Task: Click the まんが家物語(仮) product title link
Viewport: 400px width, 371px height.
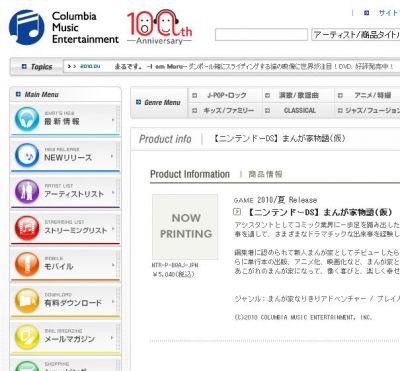Action: click(320, 212)
